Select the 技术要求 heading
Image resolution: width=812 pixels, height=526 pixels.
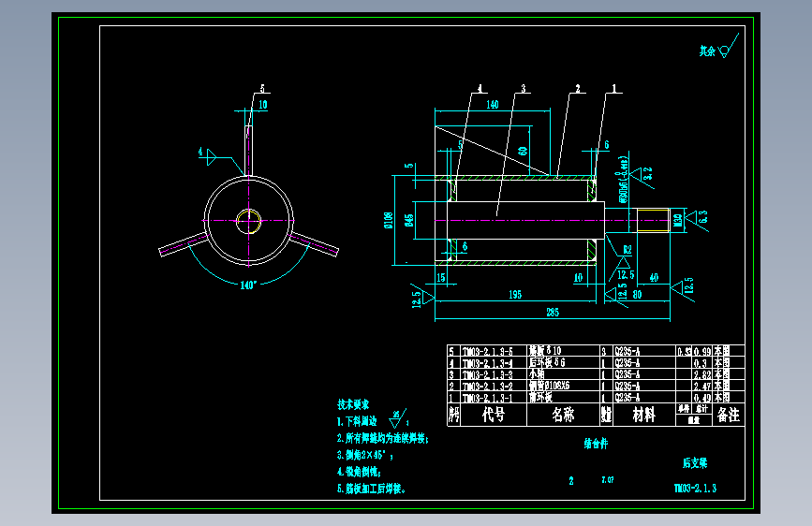(353, 404)
